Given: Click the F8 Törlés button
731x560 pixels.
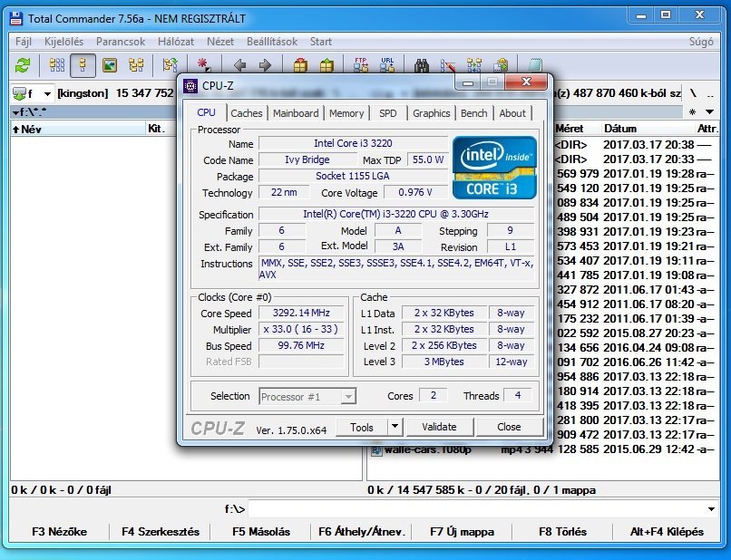Looking at the screenshot, I should point(562,532).
